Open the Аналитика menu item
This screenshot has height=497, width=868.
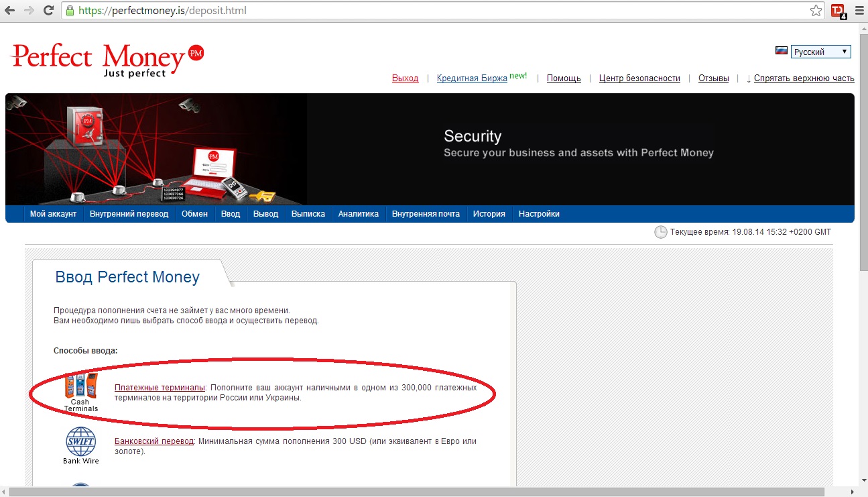click(x=359, y=214)
